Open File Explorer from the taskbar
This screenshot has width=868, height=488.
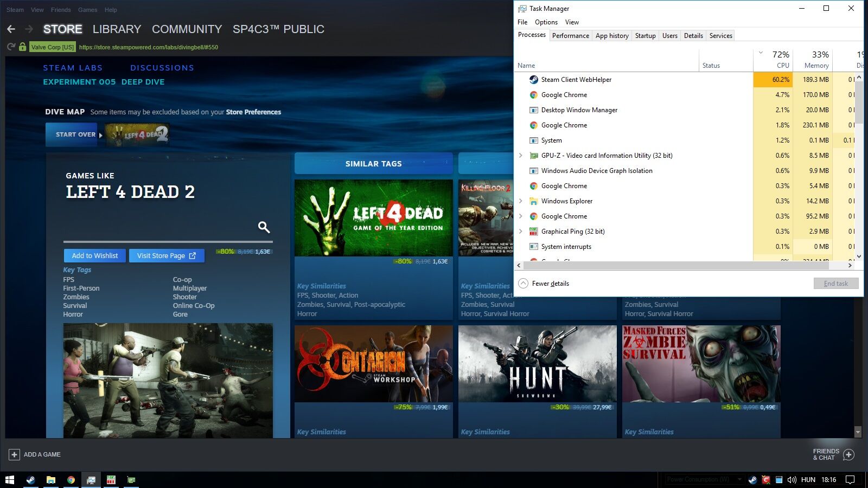(51, 480)
